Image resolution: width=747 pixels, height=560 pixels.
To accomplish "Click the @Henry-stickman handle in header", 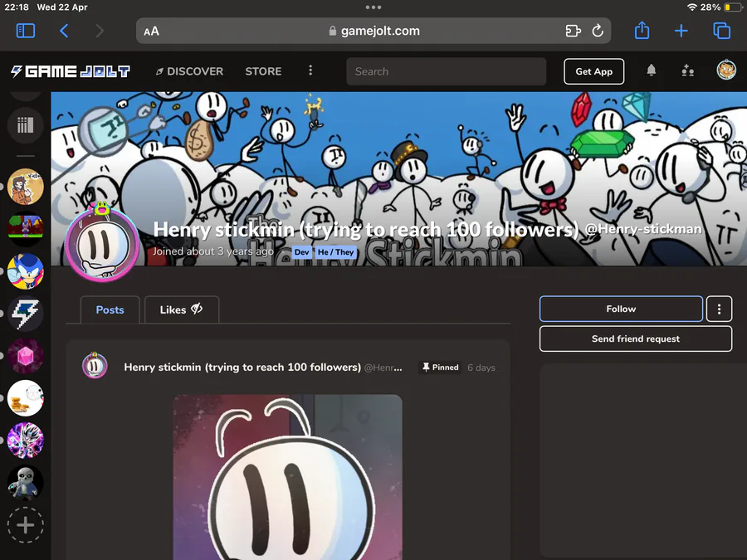I will [x=642, y=230].
